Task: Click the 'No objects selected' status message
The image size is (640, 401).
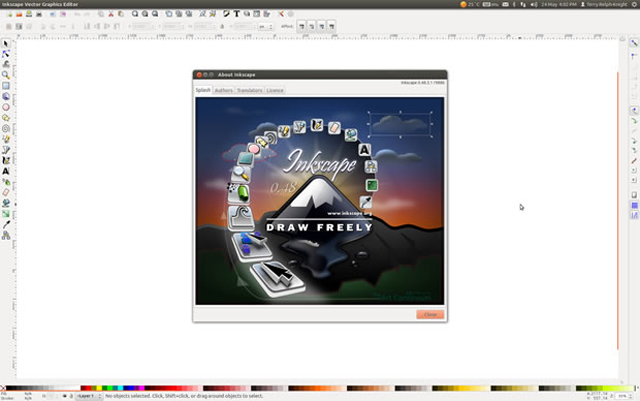Action: pyautogui.click(x=184, y=396)
